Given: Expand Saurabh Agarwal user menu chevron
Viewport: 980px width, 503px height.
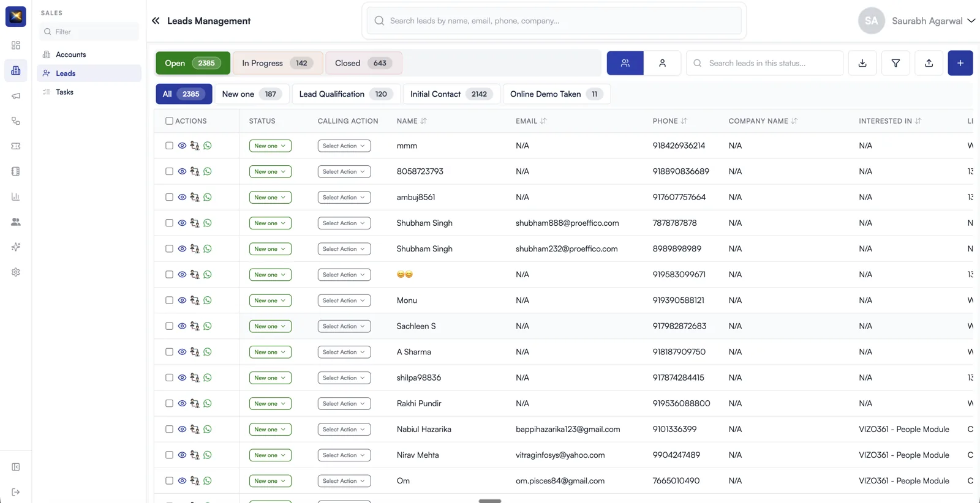Looking at the screenshot, I should (x=971, y=21).
